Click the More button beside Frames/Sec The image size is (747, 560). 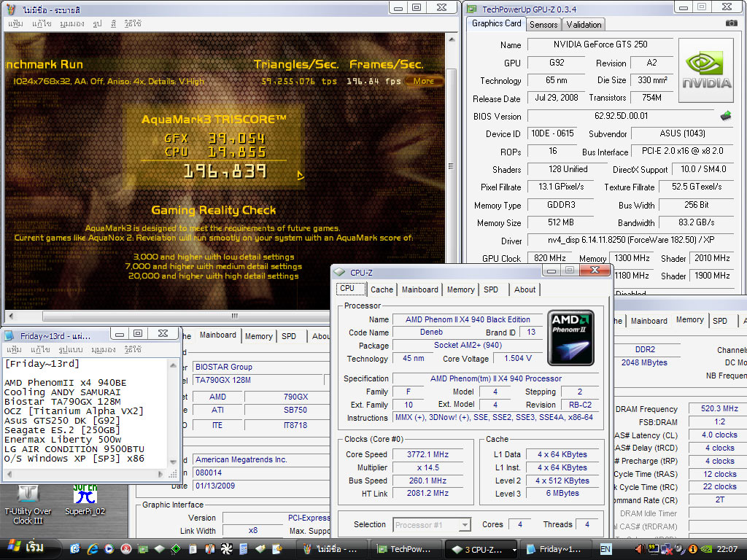click(x=423, y=81)
